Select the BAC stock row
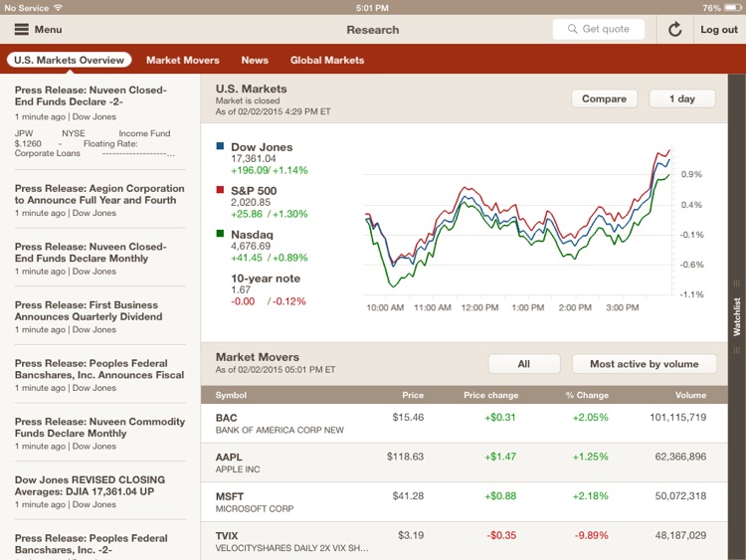Image resolution: width=746 pixels, height=560 pixels. click(x=465, y=424)
